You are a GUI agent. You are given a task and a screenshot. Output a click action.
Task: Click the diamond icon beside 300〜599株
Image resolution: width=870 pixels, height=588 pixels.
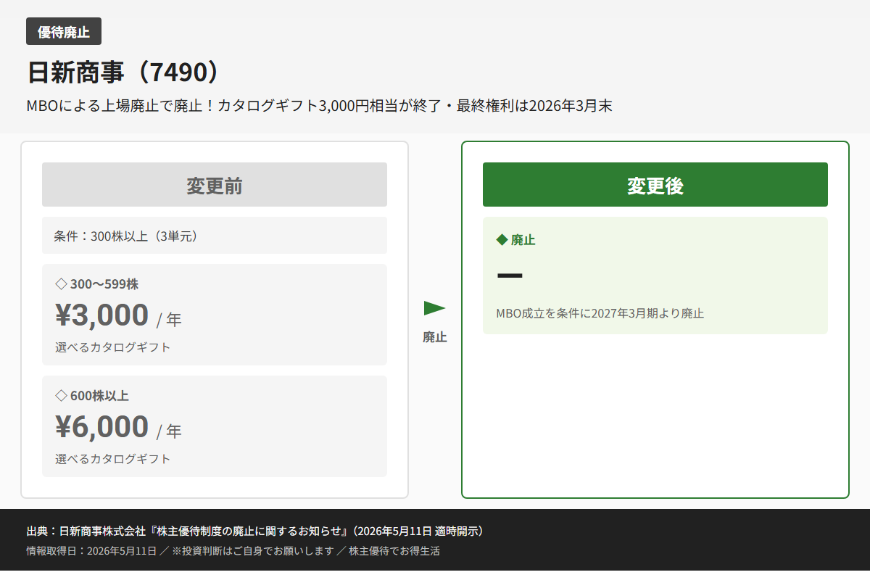pyautogui.click(x=61, y=284)
